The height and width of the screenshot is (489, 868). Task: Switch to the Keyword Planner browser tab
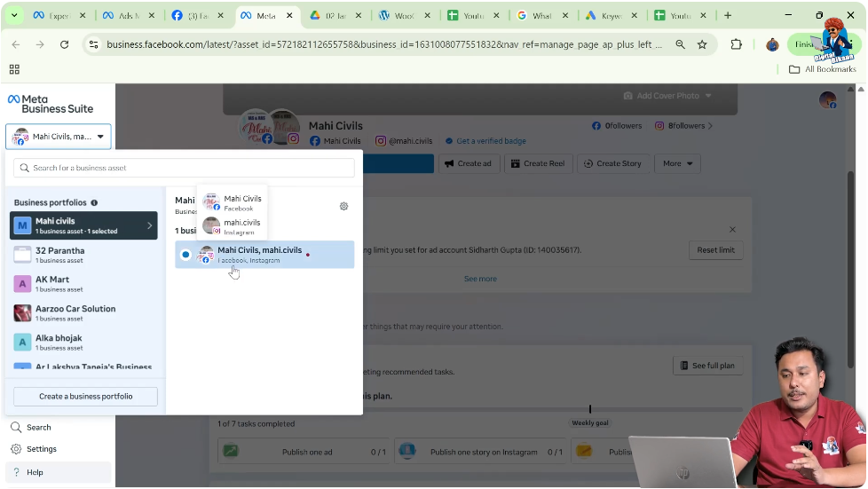(x=612, y=15)
